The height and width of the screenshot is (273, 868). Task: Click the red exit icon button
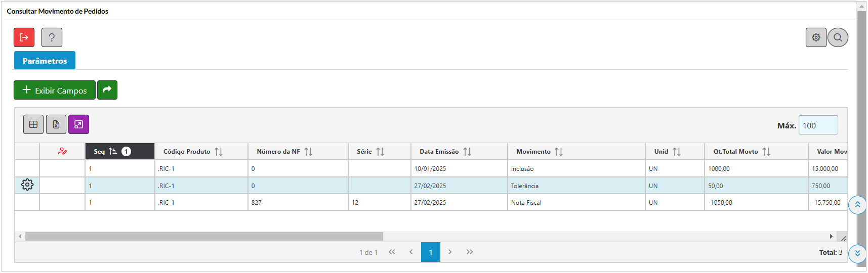pyautogui.click(x=24, y=37)
